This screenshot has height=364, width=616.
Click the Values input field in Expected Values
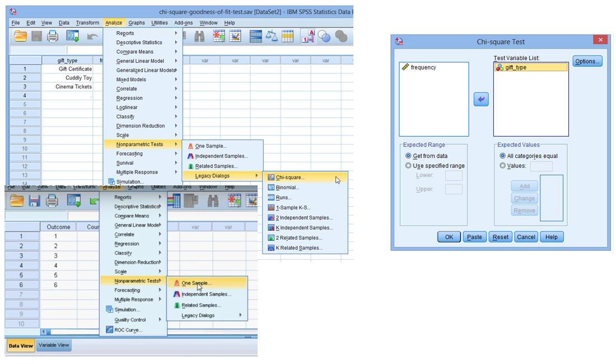542,166
